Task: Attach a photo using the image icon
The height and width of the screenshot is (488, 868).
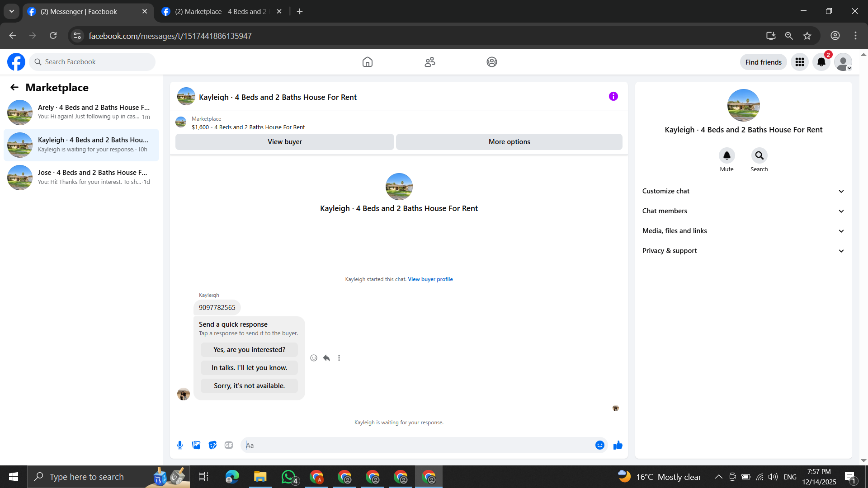Action: pos(196,445)
